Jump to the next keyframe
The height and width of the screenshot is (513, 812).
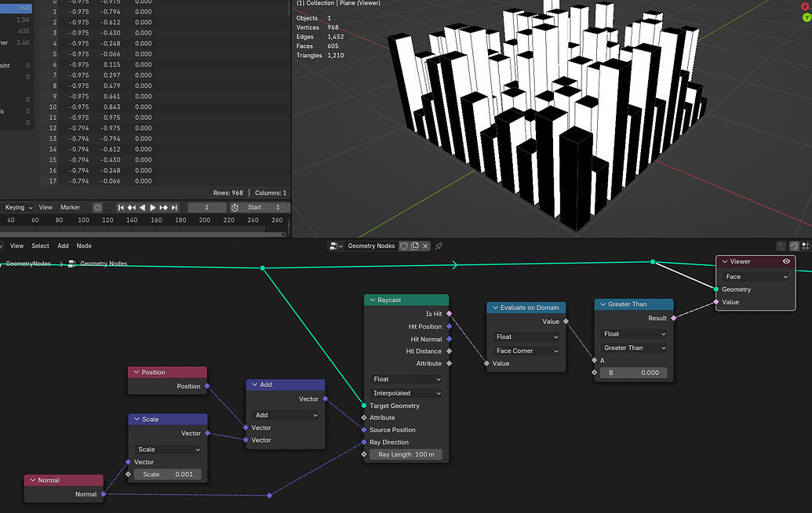tap(164, 208)
